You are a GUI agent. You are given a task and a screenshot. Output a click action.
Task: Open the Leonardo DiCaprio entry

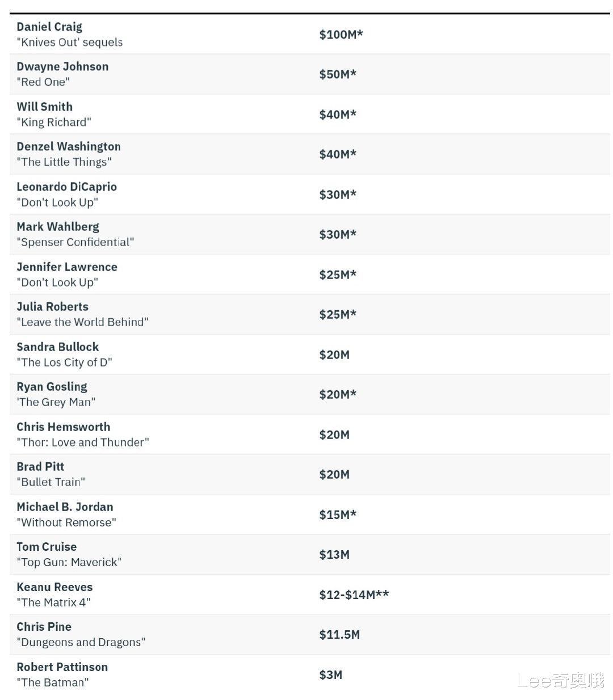(66, 187)
